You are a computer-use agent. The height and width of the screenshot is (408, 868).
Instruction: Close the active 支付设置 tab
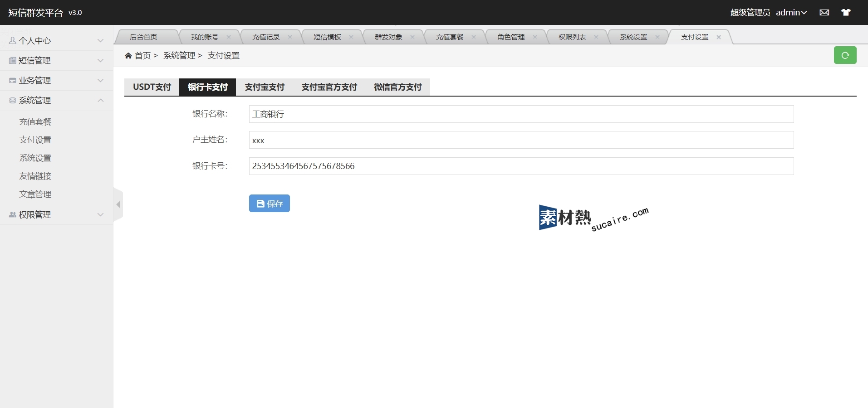coord(719,37)
